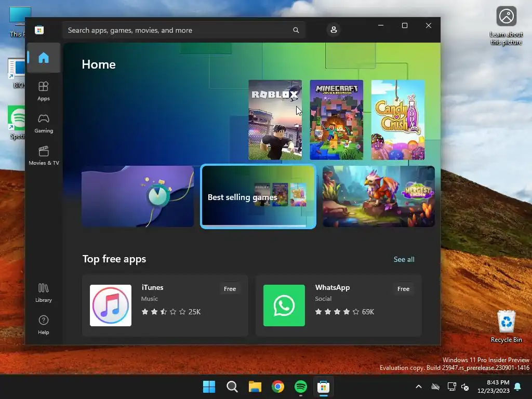Open taskbar Search
This screenshot has height=399, width=532.
point(232,387)
